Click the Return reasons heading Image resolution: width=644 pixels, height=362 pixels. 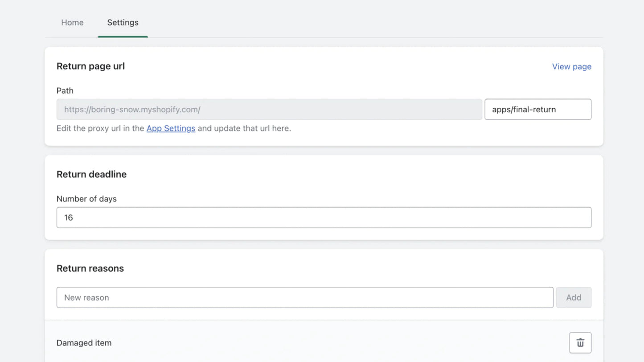coord(90,268)
